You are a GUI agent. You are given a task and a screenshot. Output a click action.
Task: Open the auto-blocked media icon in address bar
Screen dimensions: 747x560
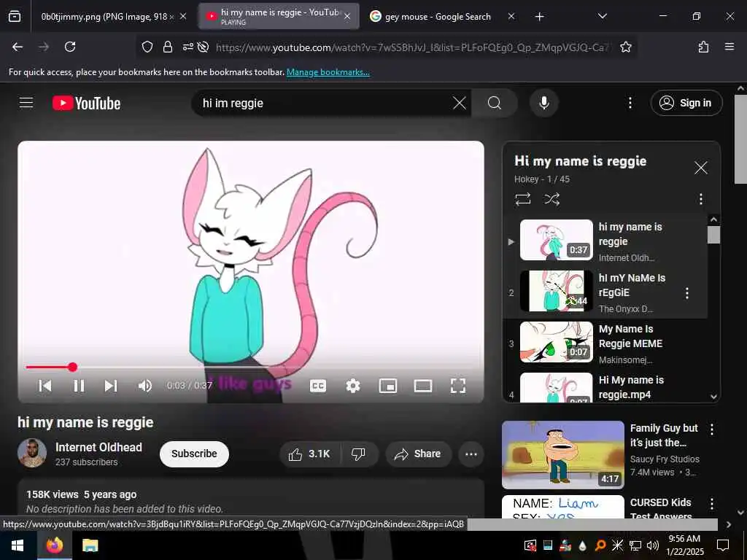tap(203, 47)
